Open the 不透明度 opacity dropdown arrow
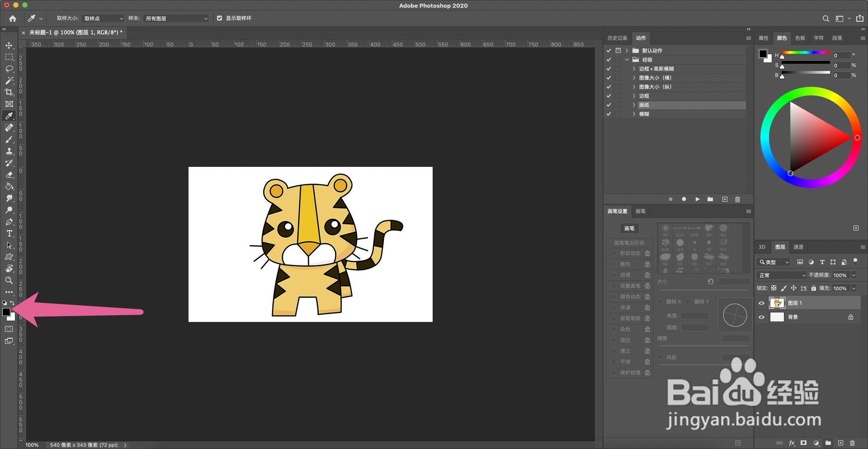Image resolution: width=868 pixels, height=449 pixels. [854, 275]
